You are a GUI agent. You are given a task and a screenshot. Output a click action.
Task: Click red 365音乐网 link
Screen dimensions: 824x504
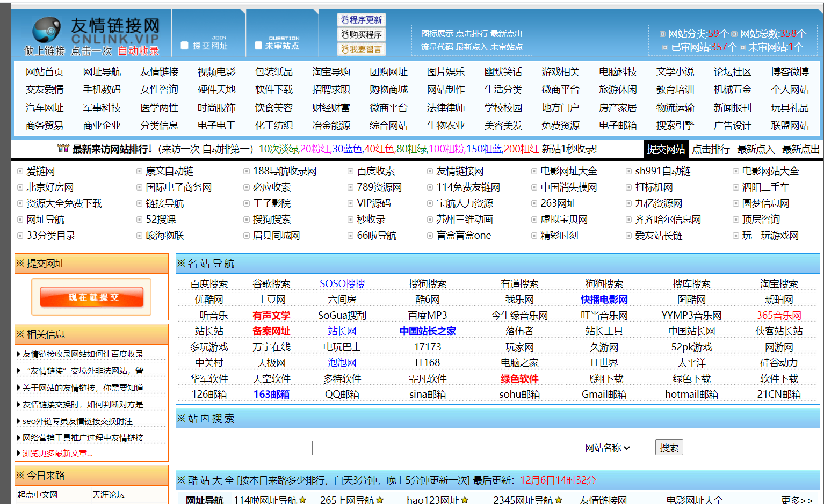click(x=779, y=316)
